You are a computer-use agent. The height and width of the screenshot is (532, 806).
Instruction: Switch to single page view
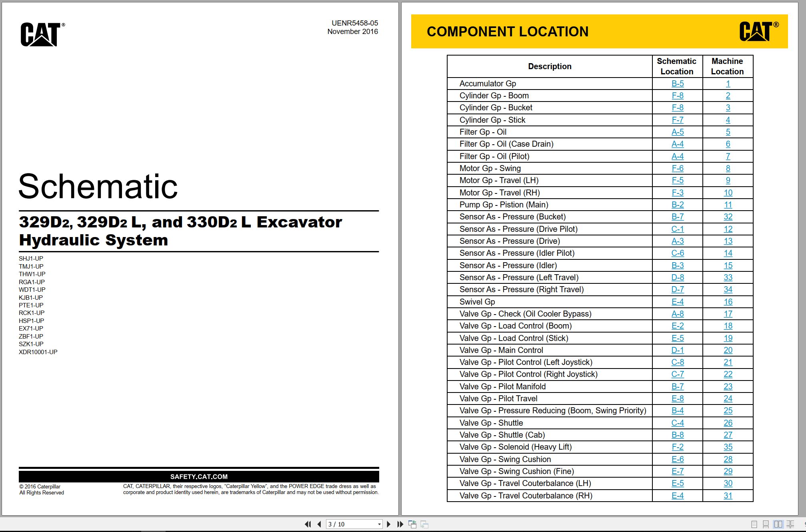pos(754,524)
